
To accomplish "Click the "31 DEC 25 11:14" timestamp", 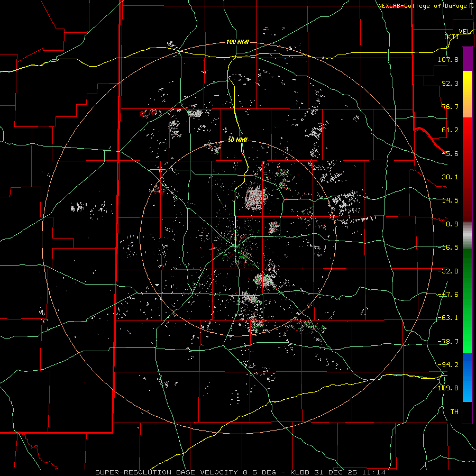I will (349, 472).
